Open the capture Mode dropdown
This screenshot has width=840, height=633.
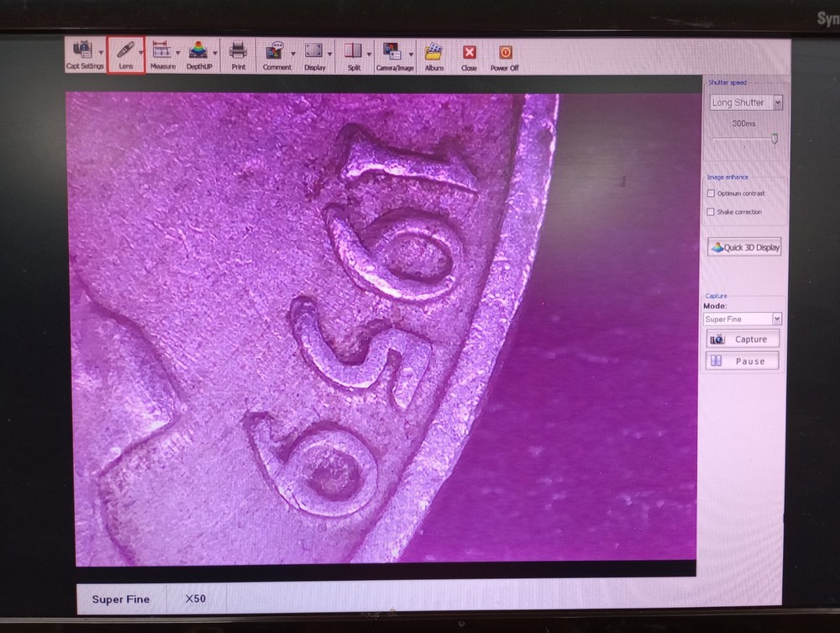[x=777, y=319]
